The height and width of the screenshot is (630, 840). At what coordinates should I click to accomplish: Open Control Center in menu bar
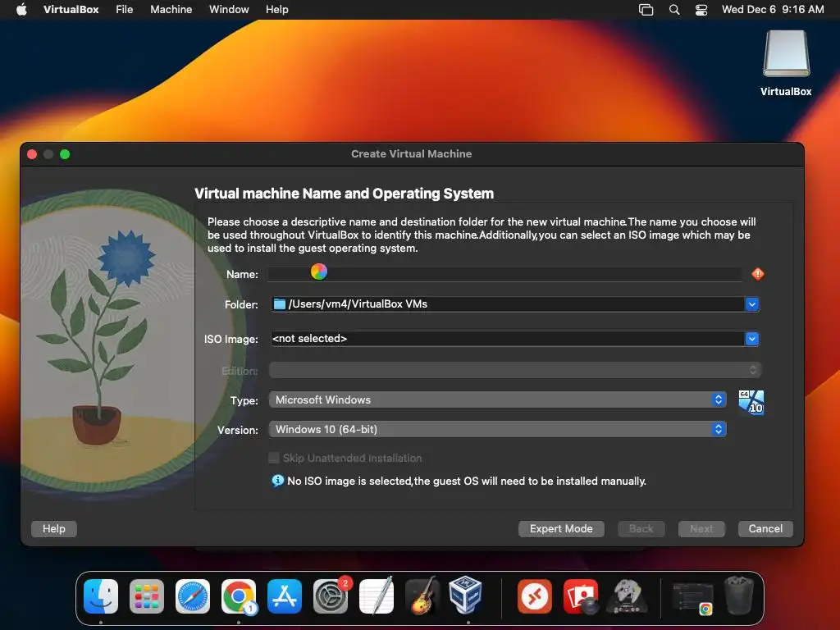pos(701,10)
